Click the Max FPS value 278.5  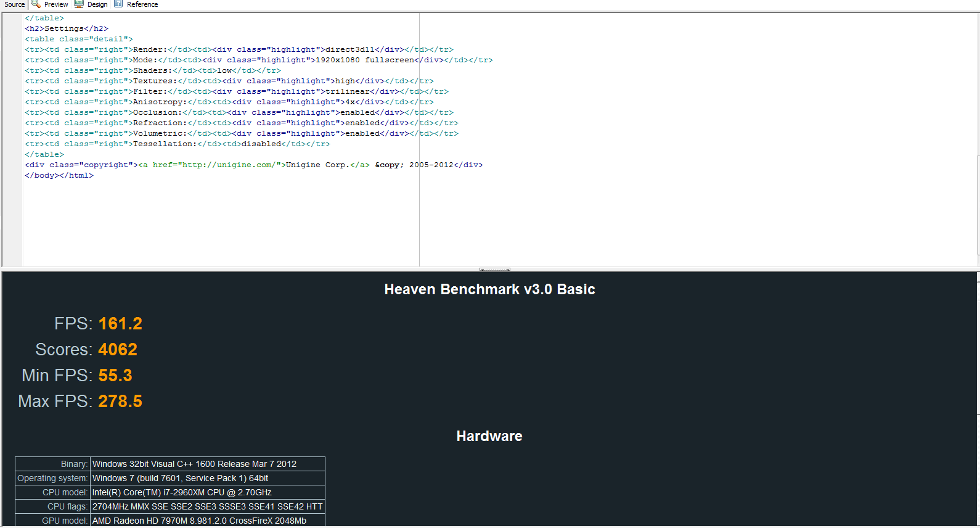(x=120, y=401)
